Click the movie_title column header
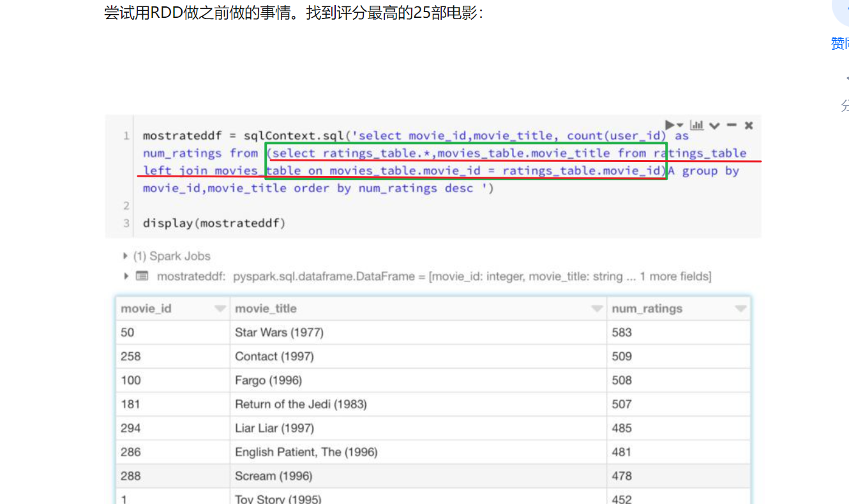 (266, 309)
